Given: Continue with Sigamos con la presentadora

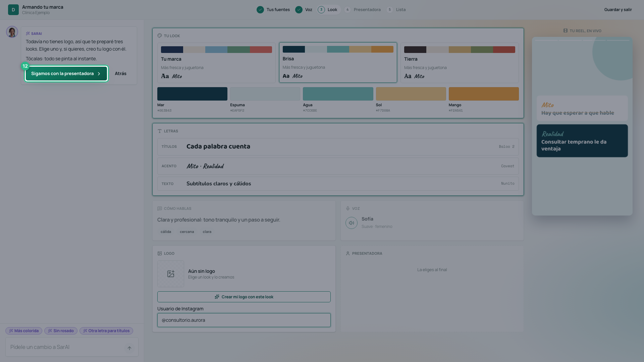Looking at the screenshot, I should point(66,73).
